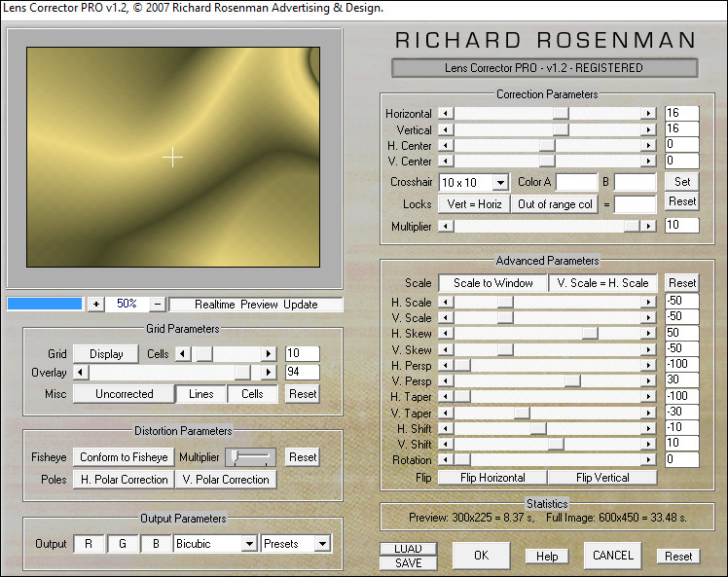The image size is (728, 577).
Task: Click V. Center slider right arrow
Action: pos(648,162)
